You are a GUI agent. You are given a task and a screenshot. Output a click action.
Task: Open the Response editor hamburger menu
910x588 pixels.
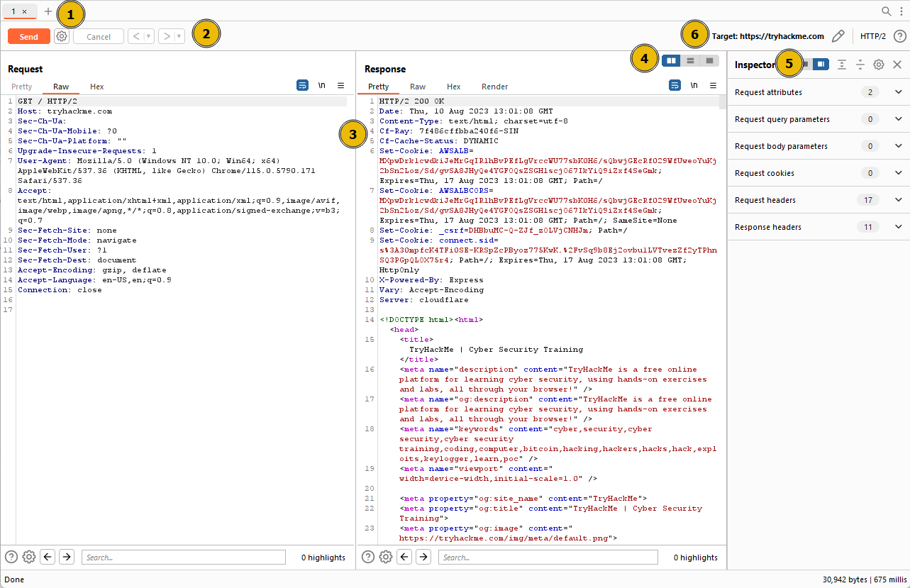click(713, 86)
